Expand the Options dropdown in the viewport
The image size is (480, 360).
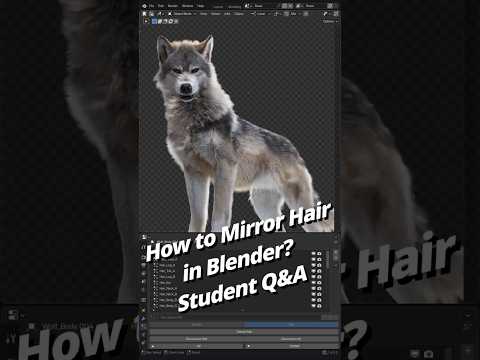330,21
